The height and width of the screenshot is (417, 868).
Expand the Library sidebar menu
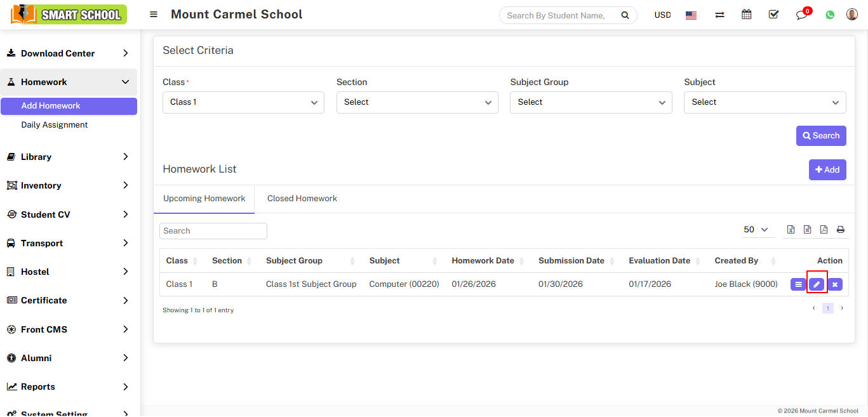point(69,157)
